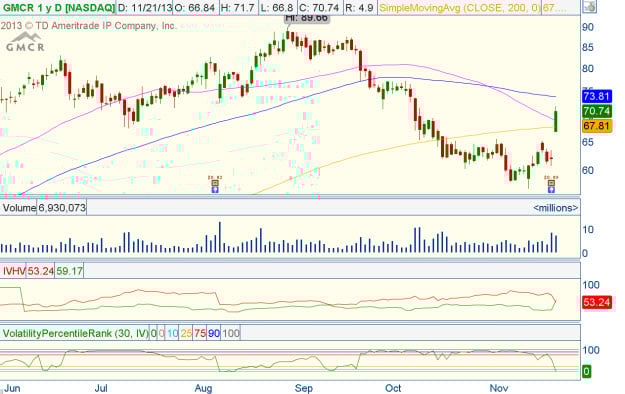Click the red 53.24 IVHV value in the header

[x=40, y=271]
